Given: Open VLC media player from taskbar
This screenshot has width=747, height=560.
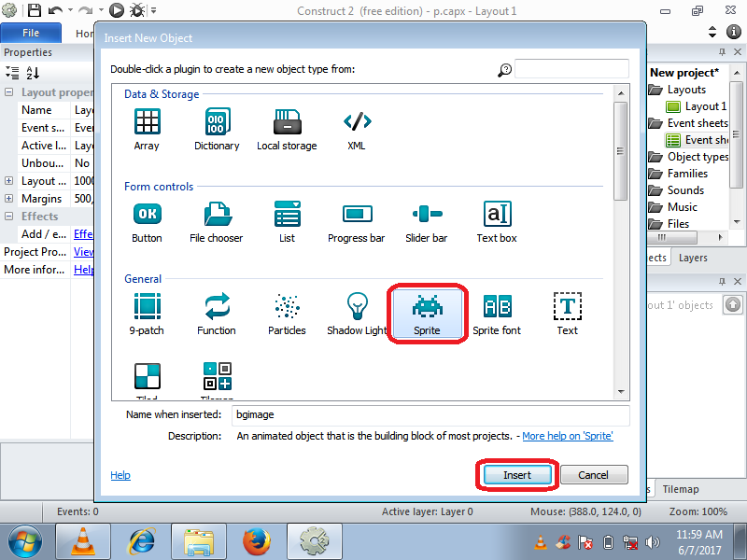Looking at the screenshot, I should pos(83,541).
